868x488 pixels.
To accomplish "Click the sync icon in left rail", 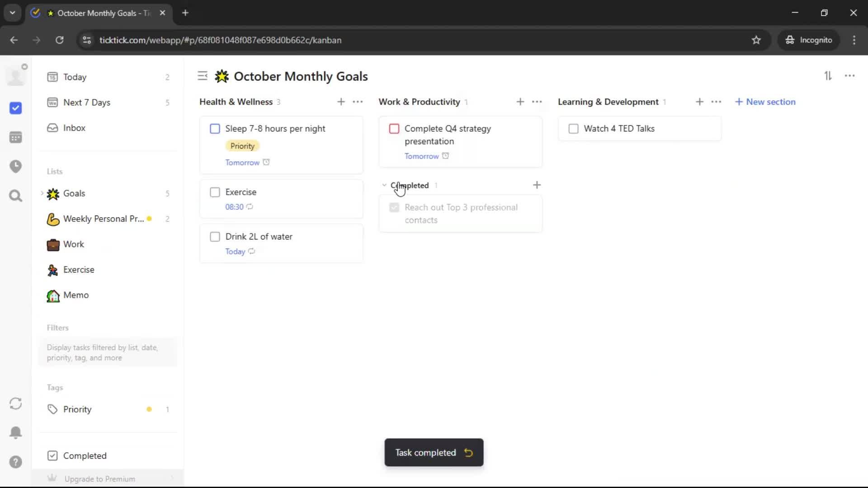I will click(15, 404).
